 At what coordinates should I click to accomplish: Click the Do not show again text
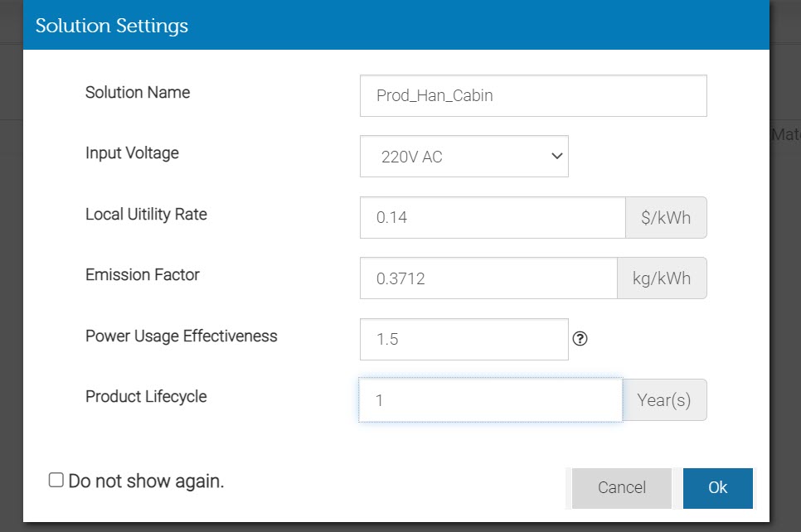tap(146, 481)
